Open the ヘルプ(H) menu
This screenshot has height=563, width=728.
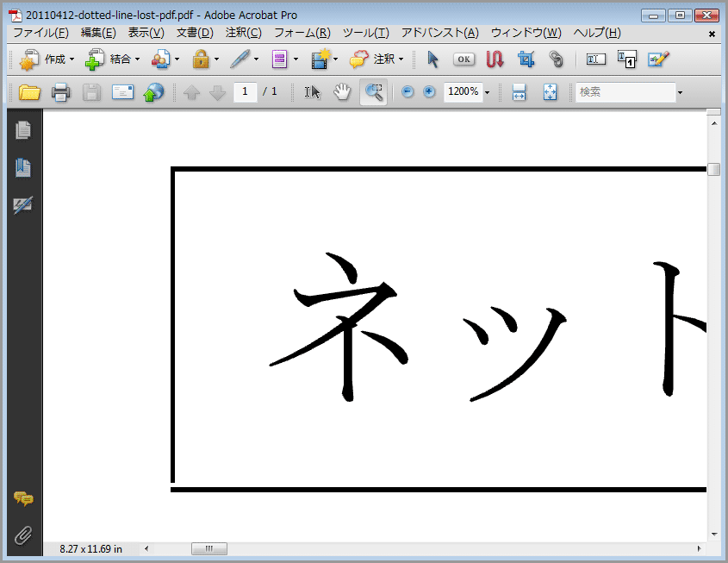click(596, 33)
